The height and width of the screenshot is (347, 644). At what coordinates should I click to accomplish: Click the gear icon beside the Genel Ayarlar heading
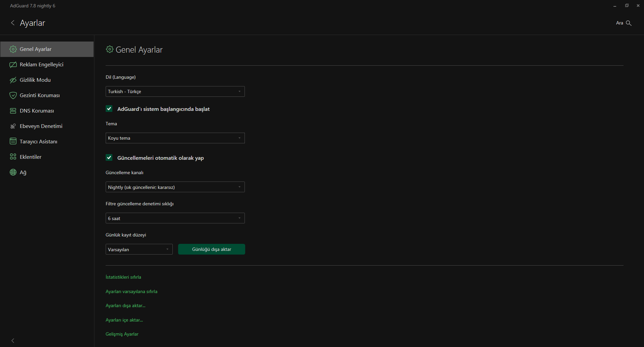(x=109, y=50)
